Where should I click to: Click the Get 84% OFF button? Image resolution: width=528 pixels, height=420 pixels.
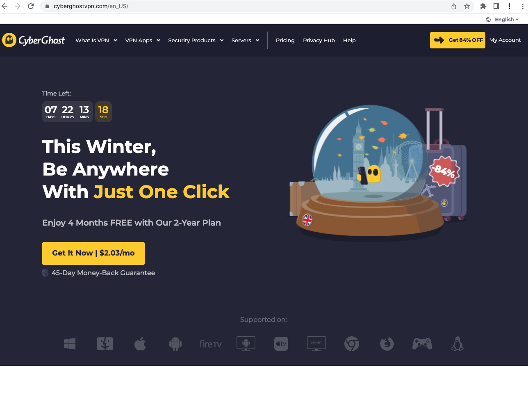pos(457,40)
